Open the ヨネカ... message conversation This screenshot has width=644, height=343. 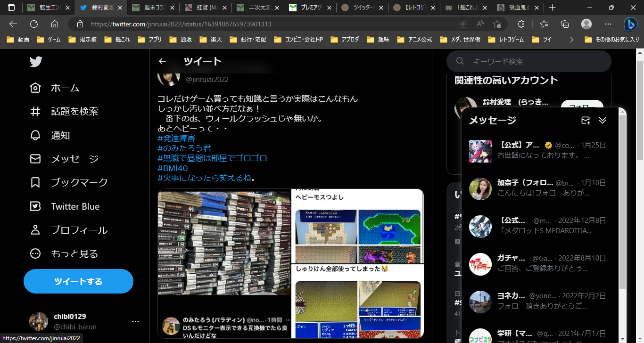540,301
